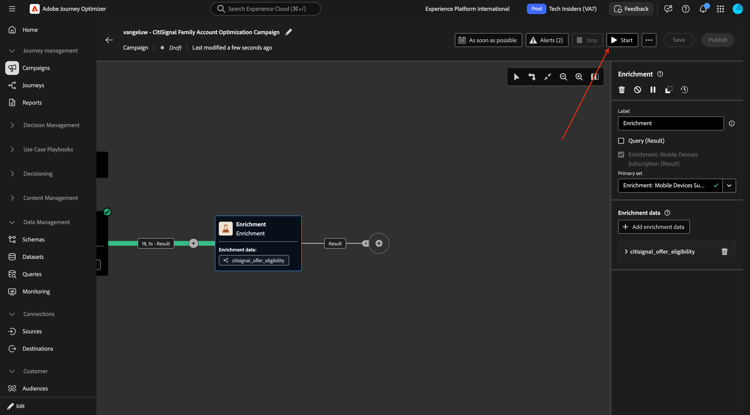Image resolution: width=750 pixels, height=415 pixels.
Task: Open the more actions ellipsis button
Action: tap(649, 40)
